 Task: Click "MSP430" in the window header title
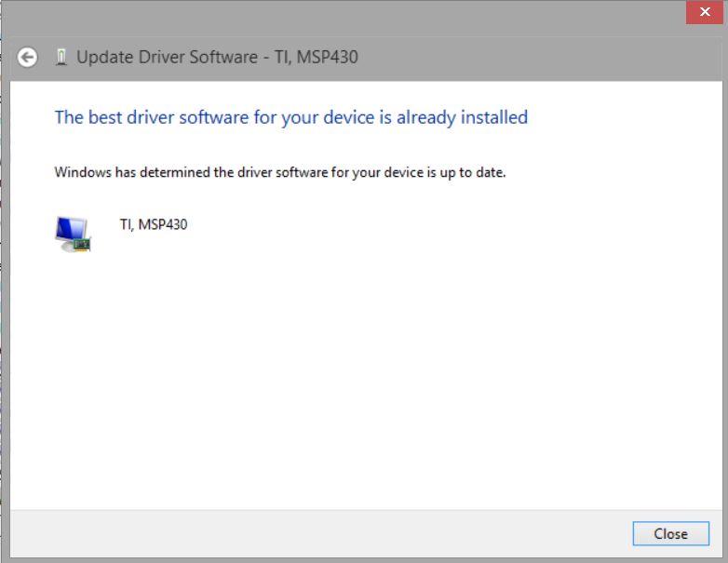point(327,58)
